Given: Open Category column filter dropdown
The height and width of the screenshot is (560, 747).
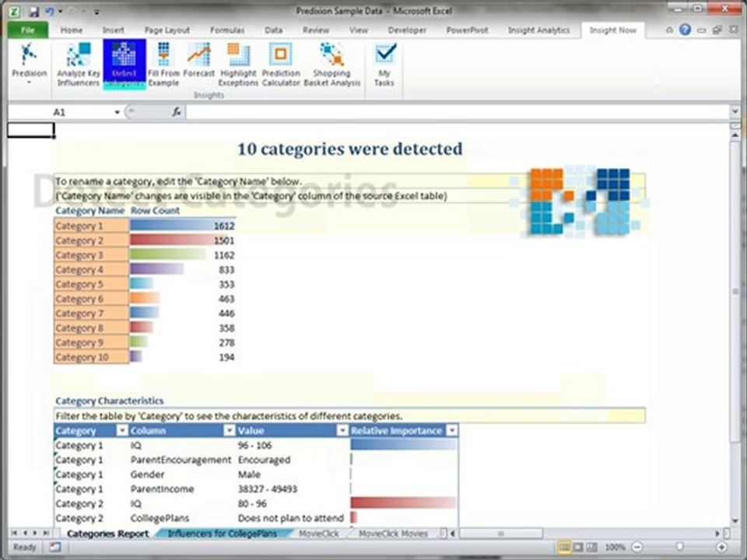Looking at the screenshot, I should pos(122,430).
